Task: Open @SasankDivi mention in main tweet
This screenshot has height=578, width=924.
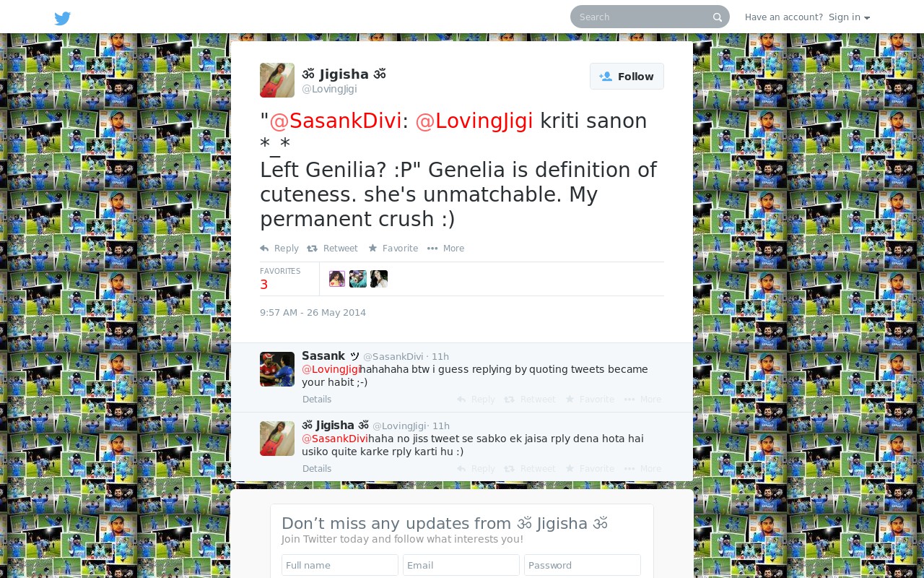Action: pyautogui.click(x=335, y=121)
